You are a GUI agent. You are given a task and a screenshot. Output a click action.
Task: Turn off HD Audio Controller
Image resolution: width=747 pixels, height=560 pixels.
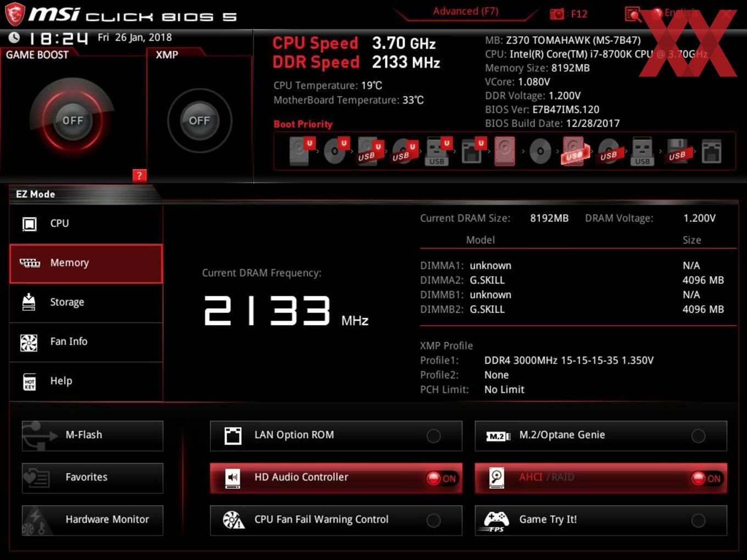coord(336,478)
